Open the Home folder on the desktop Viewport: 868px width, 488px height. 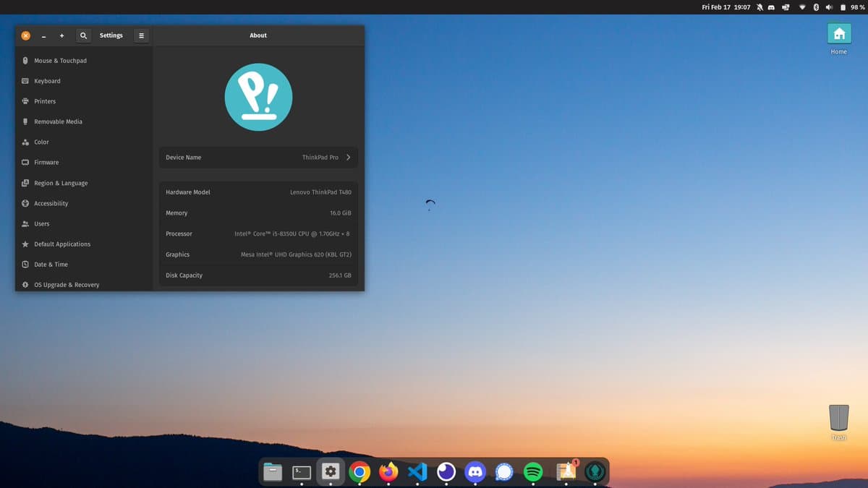[839, 33]
